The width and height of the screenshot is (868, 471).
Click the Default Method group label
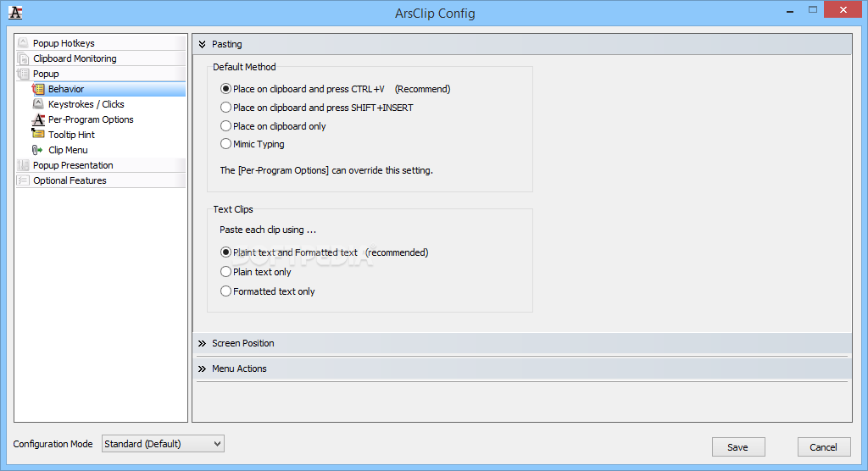244,67
